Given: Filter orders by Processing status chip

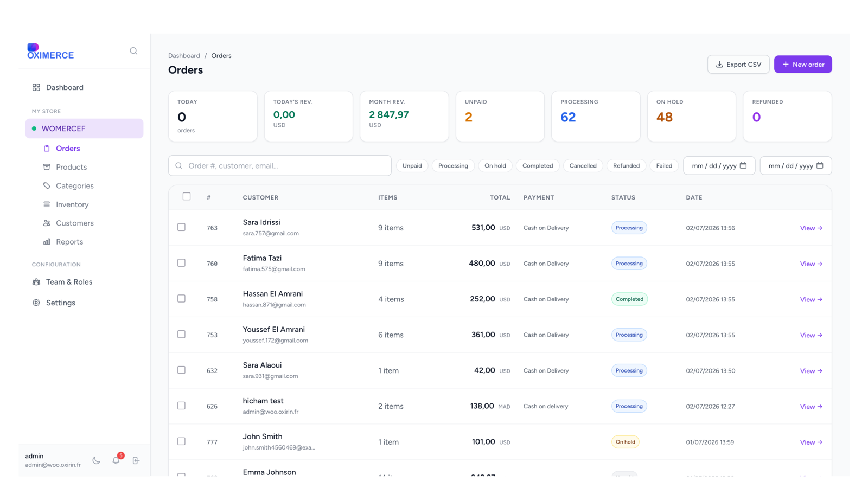Looking at the screenshot, I should 453,166.
